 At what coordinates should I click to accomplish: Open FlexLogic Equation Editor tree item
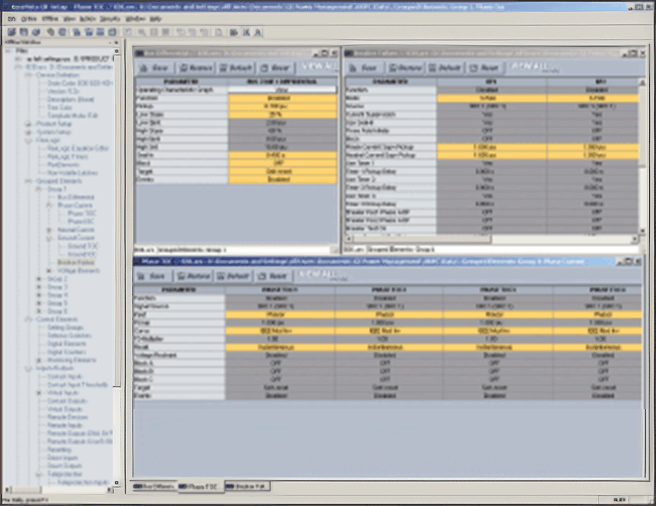point(78,148)
